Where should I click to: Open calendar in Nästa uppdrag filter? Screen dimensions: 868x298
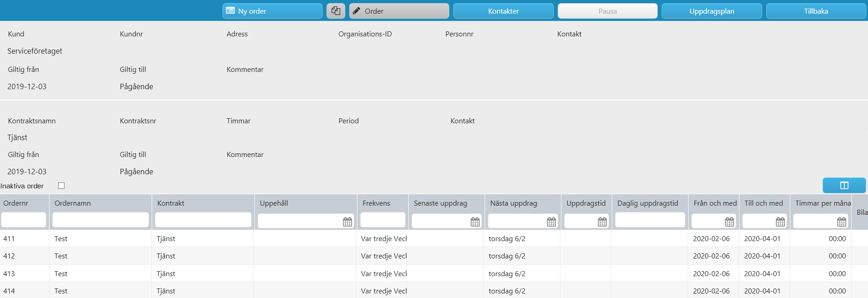551,222
